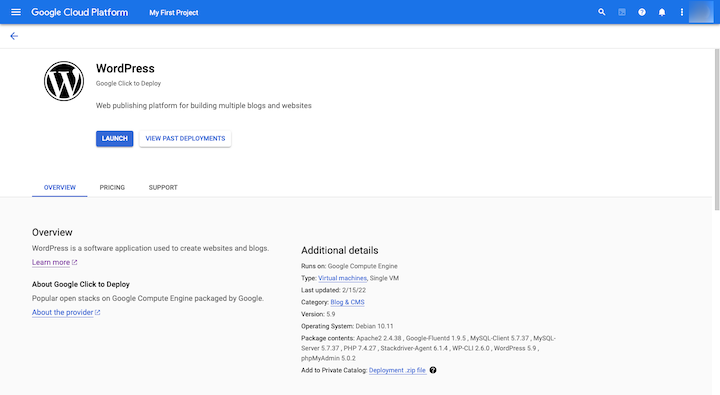720x395 pixels.
Task: Open the My First Project selector
Action: 174,13
